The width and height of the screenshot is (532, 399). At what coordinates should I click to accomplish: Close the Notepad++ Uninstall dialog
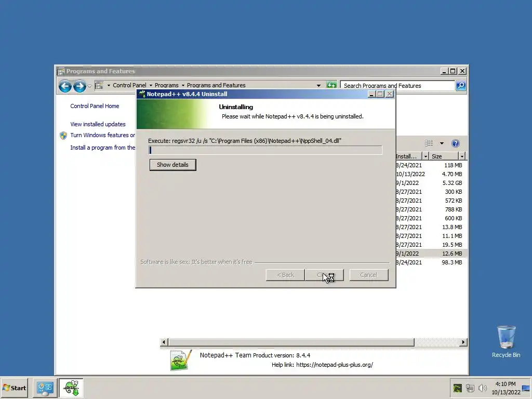(x=390, y=95)
